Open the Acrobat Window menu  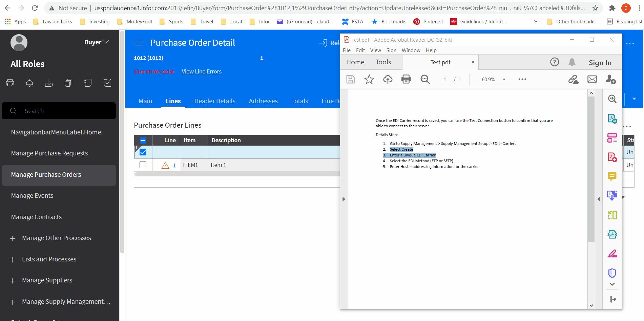tap(411, 50)
